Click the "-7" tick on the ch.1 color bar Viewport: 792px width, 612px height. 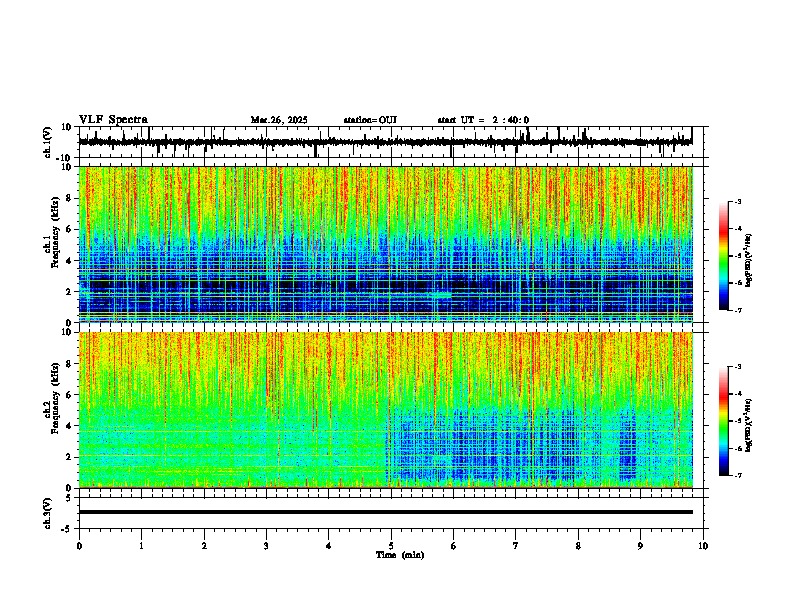click(737, 310)
